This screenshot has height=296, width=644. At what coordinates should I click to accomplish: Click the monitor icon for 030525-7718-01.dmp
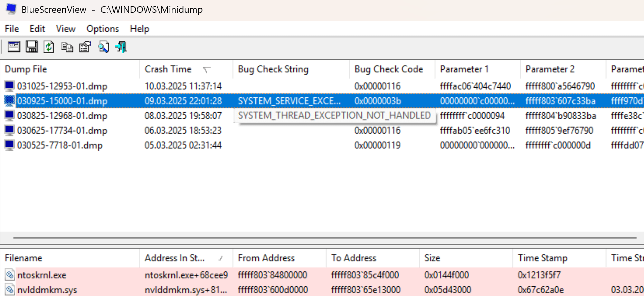pos(9,145)
